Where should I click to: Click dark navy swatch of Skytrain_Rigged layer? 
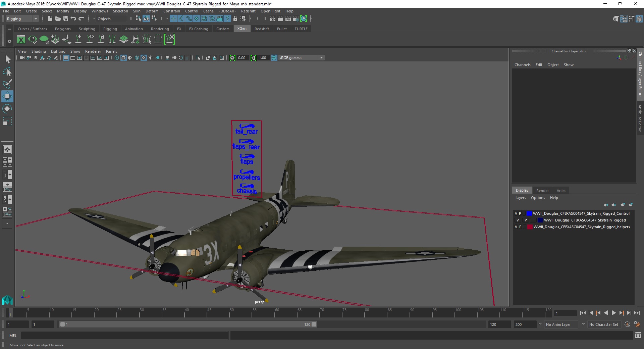tap(540, 220)
